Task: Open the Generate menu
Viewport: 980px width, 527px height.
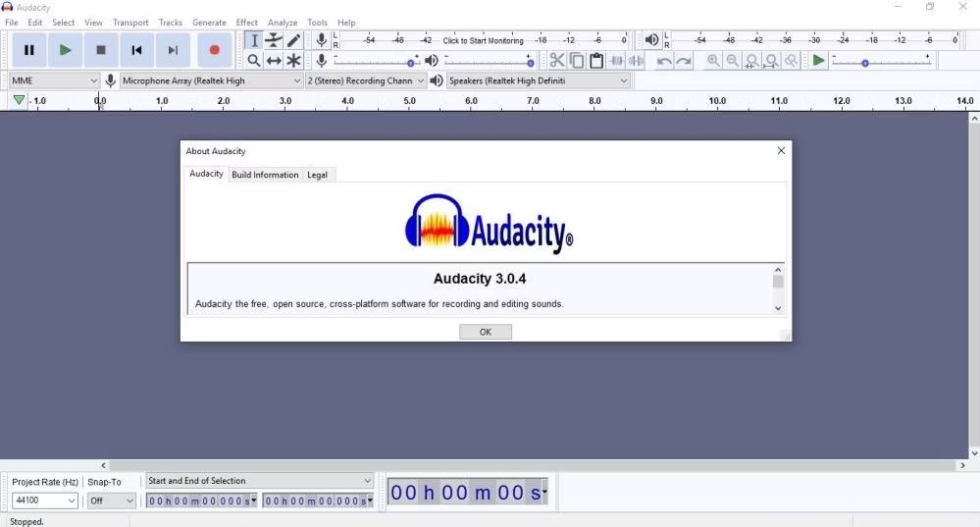Action: [209, 23]
